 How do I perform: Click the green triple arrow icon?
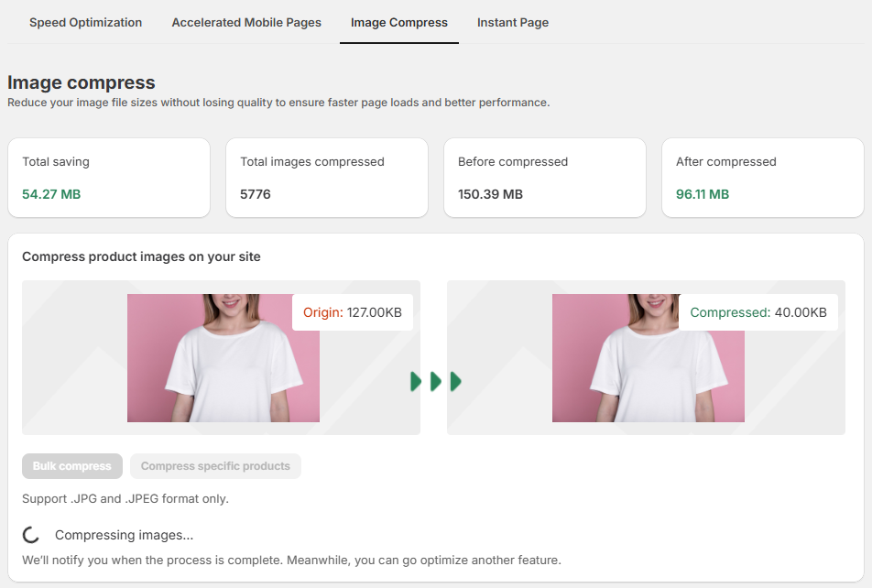(435, 381)
